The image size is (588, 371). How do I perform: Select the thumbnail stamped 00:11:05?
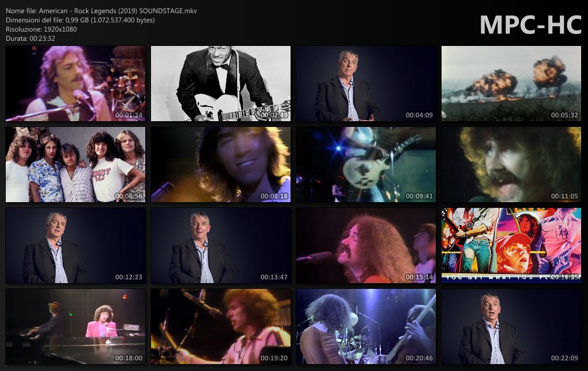pos(511,165)
